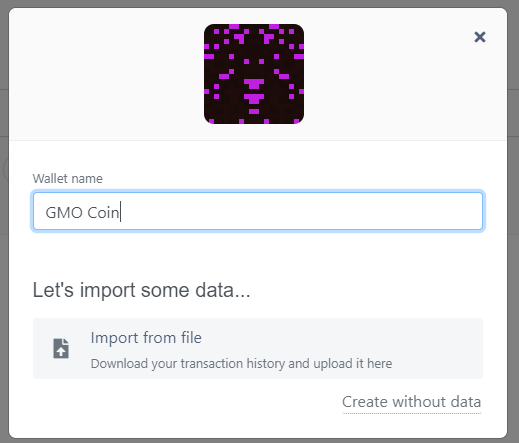Click the Wallet name label
The image size is (519, 443).
pyautogui.click(x=67, y=179)
